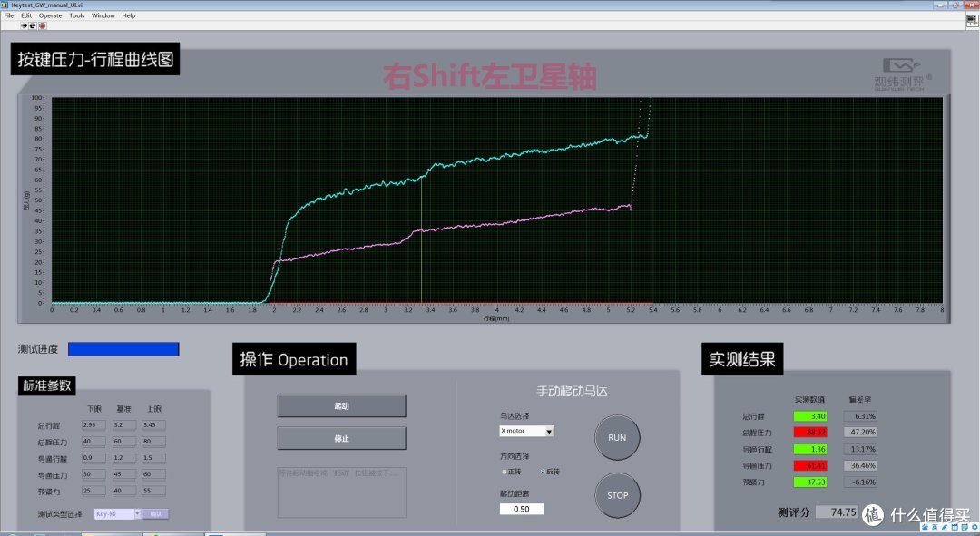980x536 pixels.
Task: Click the status message text box under 停止
Action: coord(341,492)
